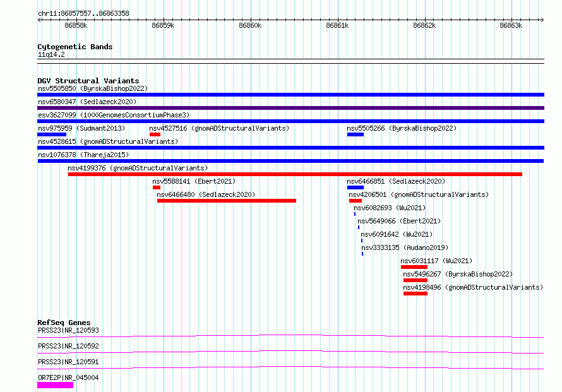562x392 pixels.
Task: Open nsv5649066 (Ebert2021) label
Action: pos(399,221)
